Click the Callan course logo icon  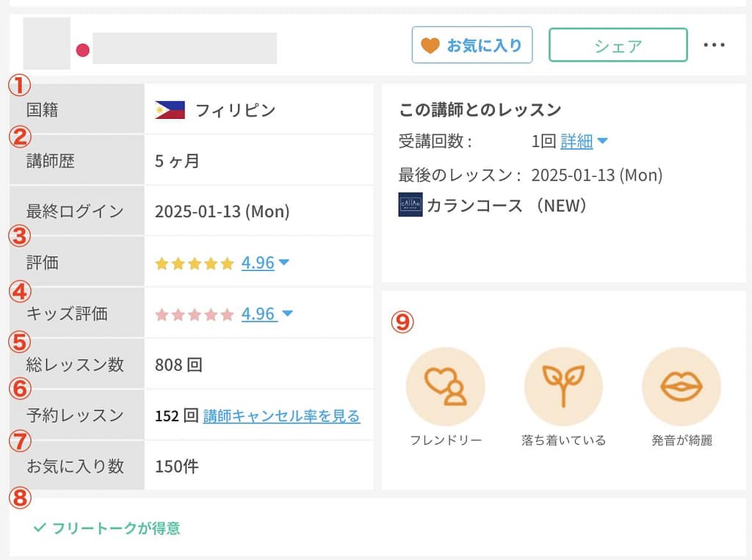[x=410, y=205]
